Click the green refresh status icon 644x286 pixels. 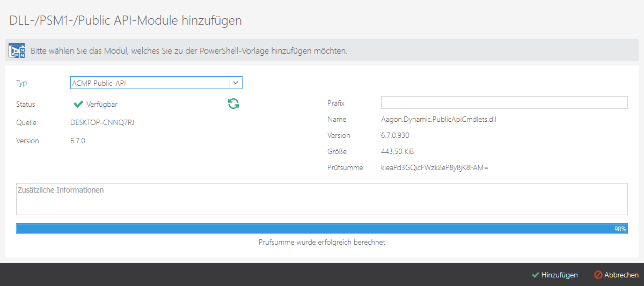233,104
